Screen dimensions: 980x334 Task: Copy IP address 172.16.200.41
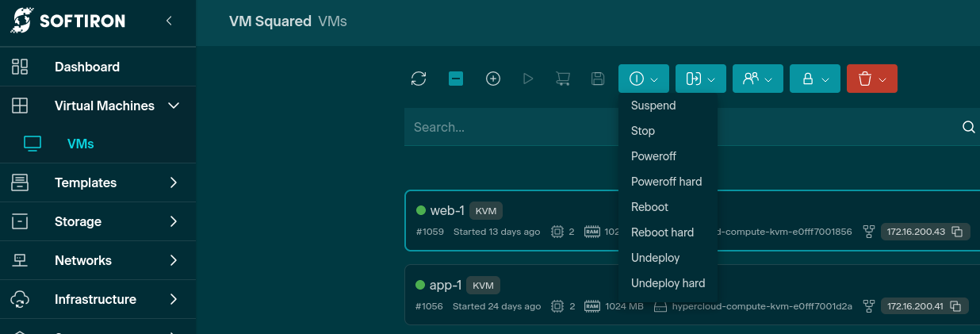(957, 306)
